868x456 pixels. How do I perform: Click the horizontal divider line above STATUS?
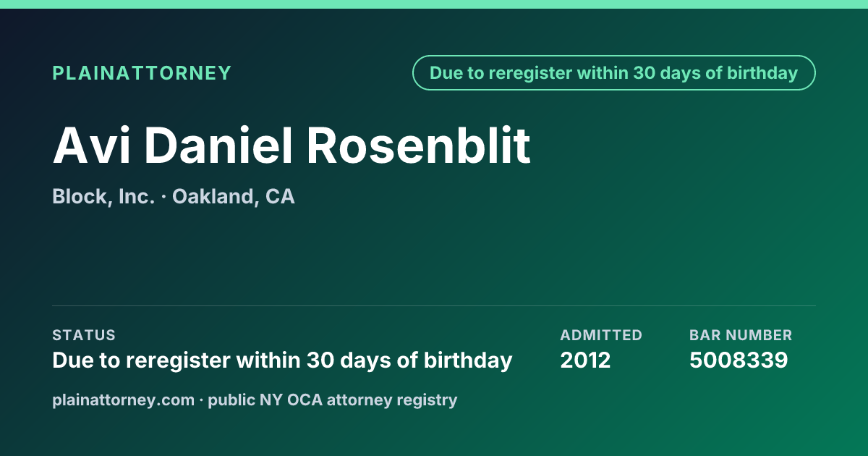tap(434, 305)
